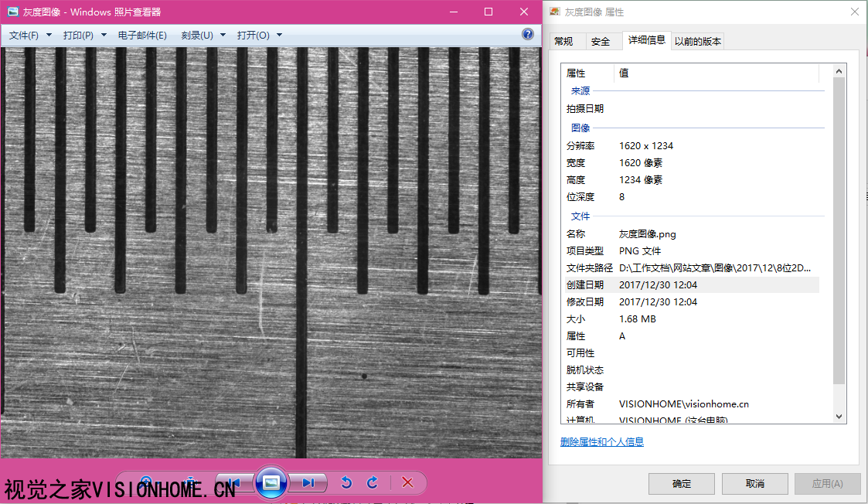
Task: Switch to the 安全 tab
Action: pyautogui.click(x=601, y=42)
